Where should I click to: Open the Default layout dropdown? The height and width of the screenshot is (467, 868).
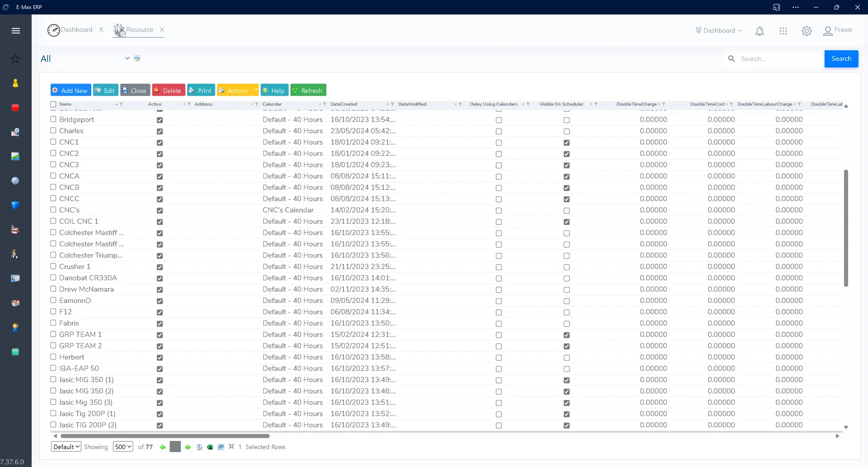click(x=66, y=447)
